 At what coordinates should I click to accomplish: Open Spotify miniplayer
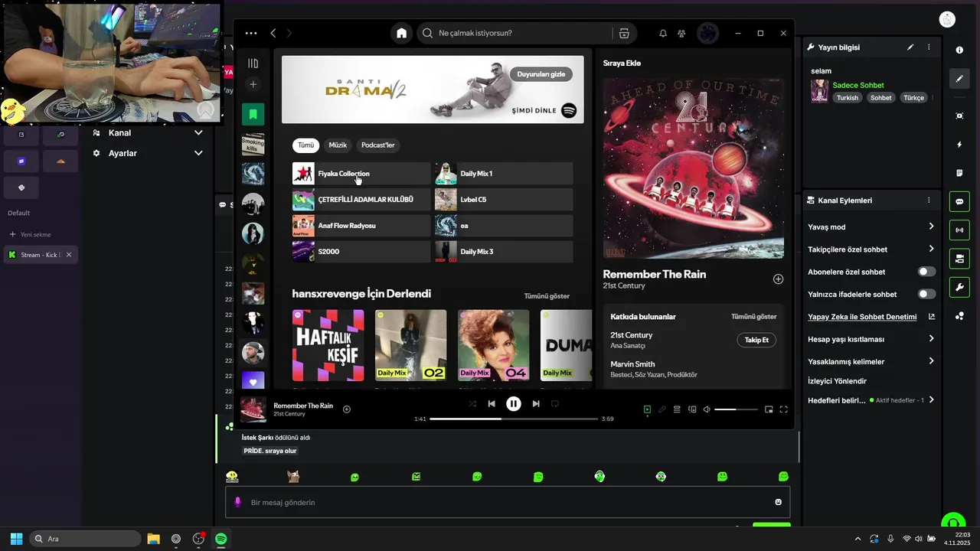pos(769,409)
